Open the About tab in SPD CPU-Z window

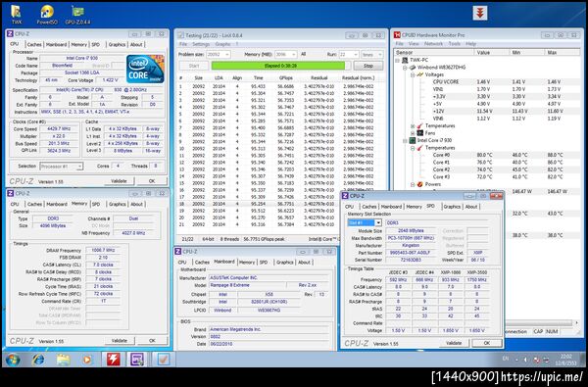[x=471, y=207]
